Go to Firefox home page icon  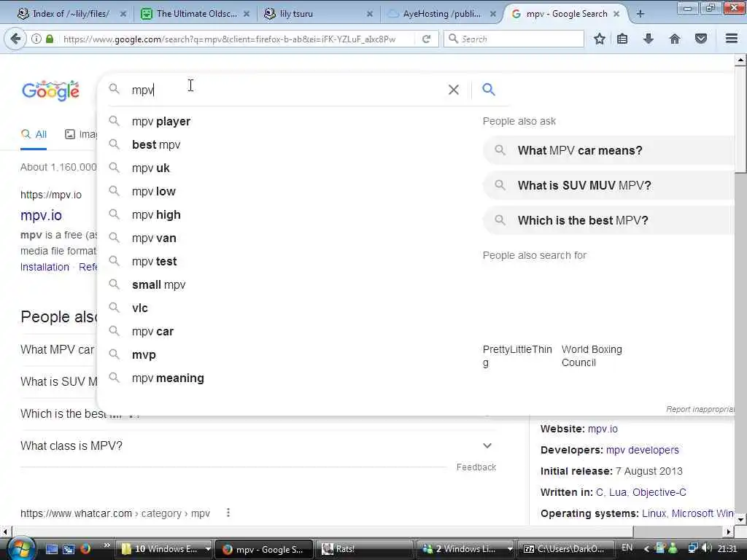675,39
